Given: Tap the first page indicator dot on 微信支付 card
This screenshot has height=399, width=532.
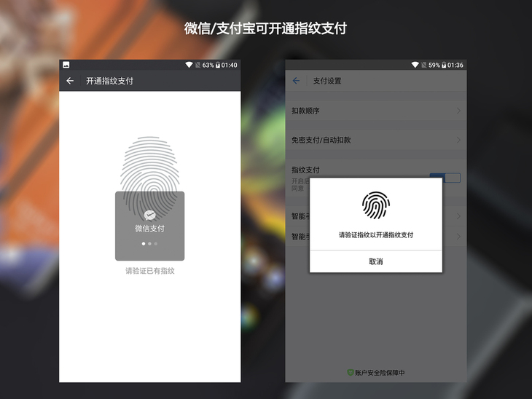Looking at the screenshot, I should click(x=143, y=244).
